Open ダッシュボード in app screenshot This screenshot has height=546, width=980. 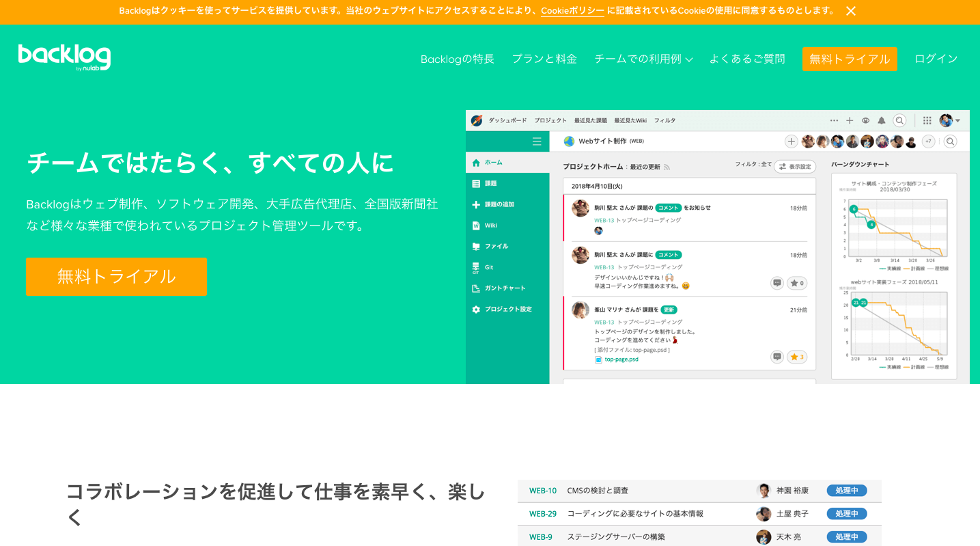pos(507,120)
